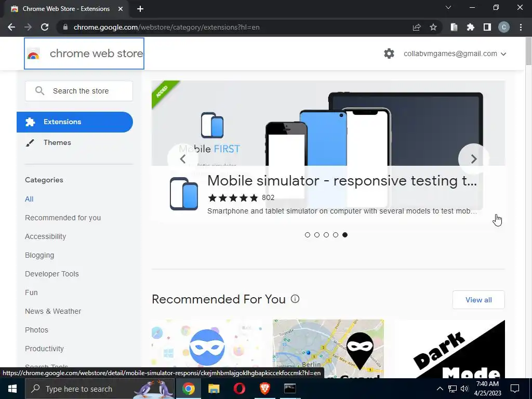The width and height of the screenshot is (532, 399).
Task: Click the info icon beside Recommended For You
Action: [x=295, y=299]
